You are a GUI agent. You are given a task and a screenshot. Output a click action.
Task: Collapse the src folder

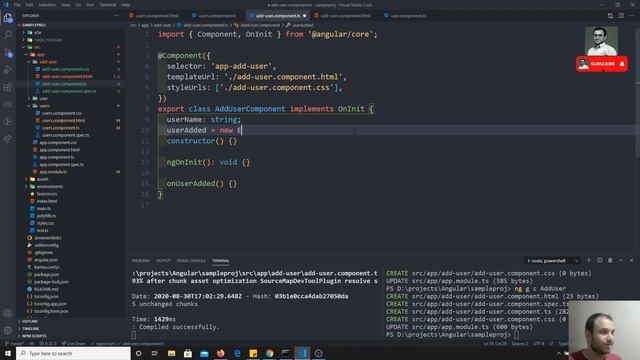coord(37,47)
